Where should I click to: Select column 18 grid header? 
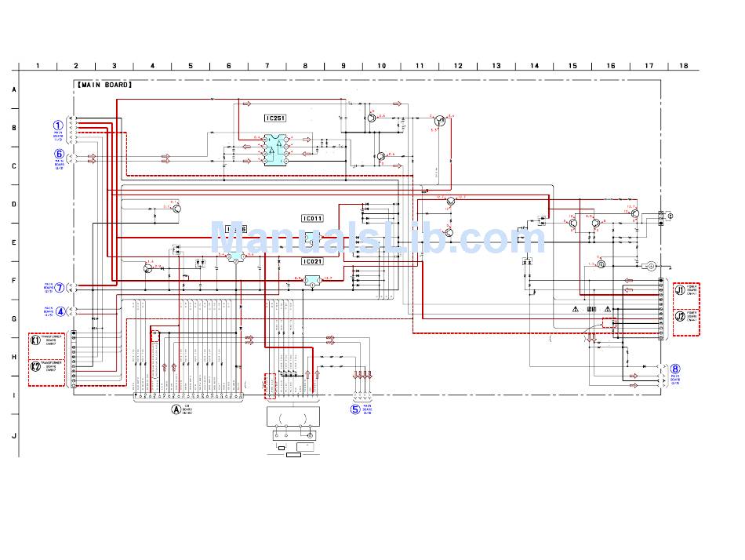click(683, 66)
